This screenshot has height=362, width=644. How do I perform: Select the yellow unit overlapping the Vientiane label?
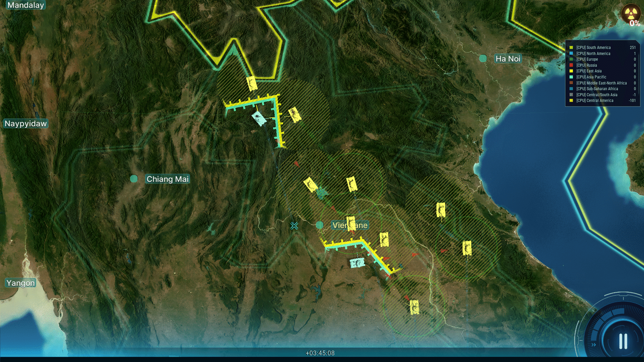[351, 223]
